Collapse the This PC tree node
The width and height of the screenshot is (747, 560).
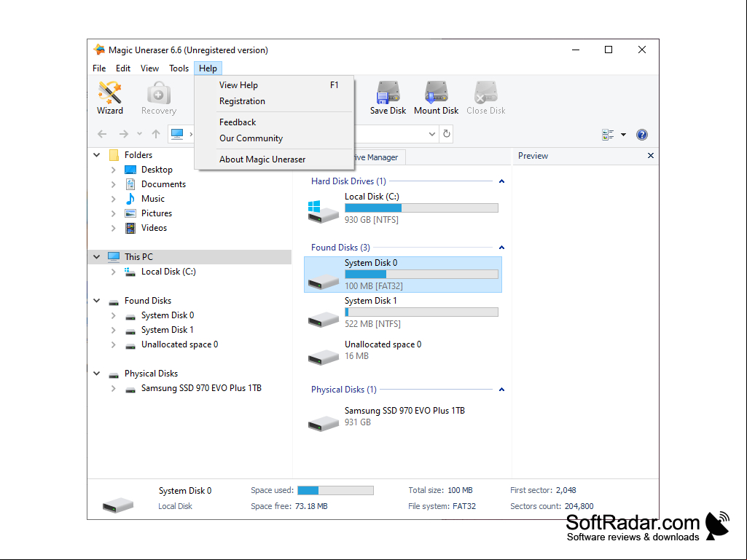coord(97,256)
